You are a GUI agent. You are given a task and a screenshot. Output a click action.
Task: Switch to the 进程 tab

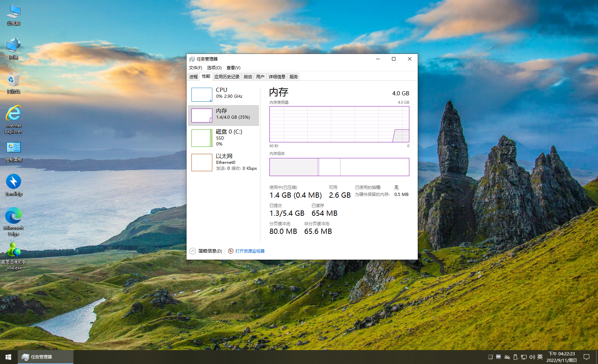tap(194, 77)
